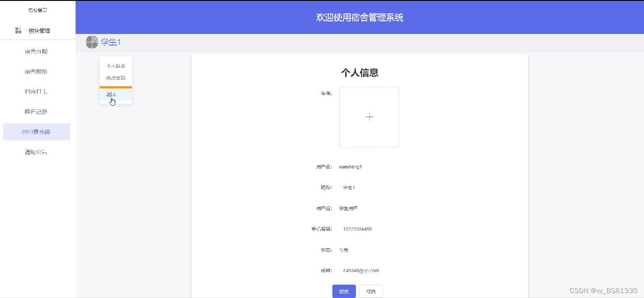Click the 学生1 user avatar icon

(92, 42)
